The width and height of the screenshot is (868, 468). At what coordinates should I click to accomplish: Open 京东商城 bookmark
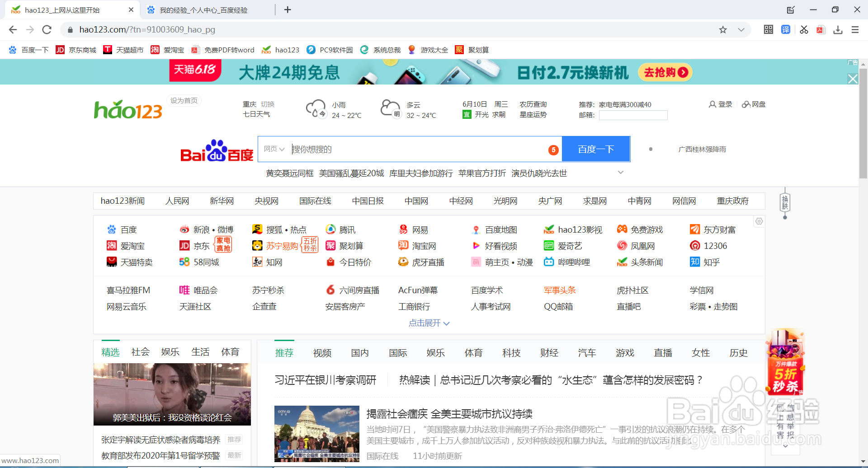(76, 50)
